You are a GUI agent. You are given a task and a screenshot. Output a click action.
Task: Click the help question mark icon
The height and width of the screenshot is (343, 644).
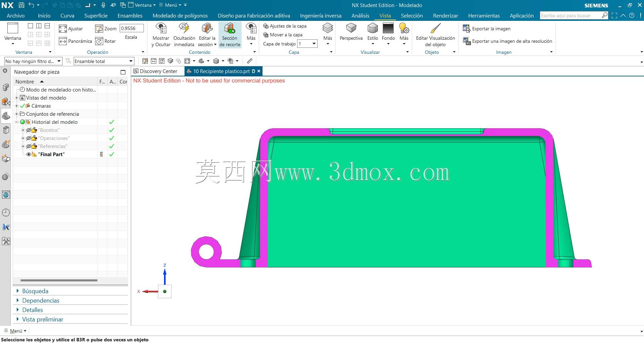point(632,15)
